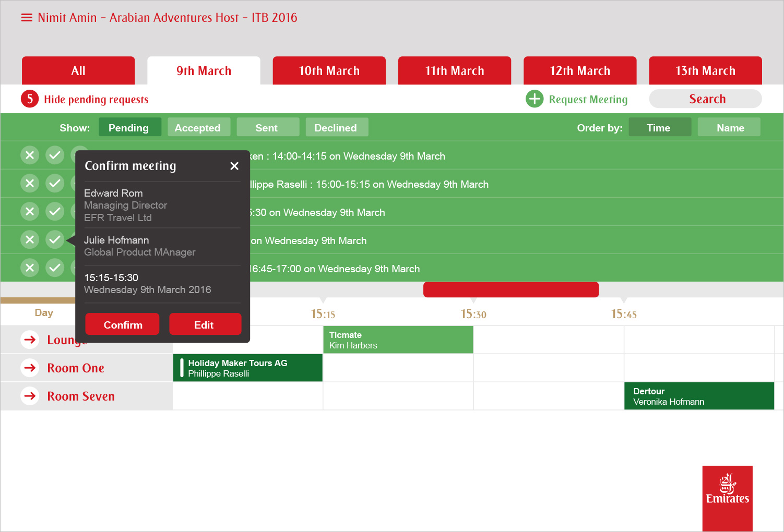Open the hamburger menu icon

pyautogui.click(x=27, y=18)
